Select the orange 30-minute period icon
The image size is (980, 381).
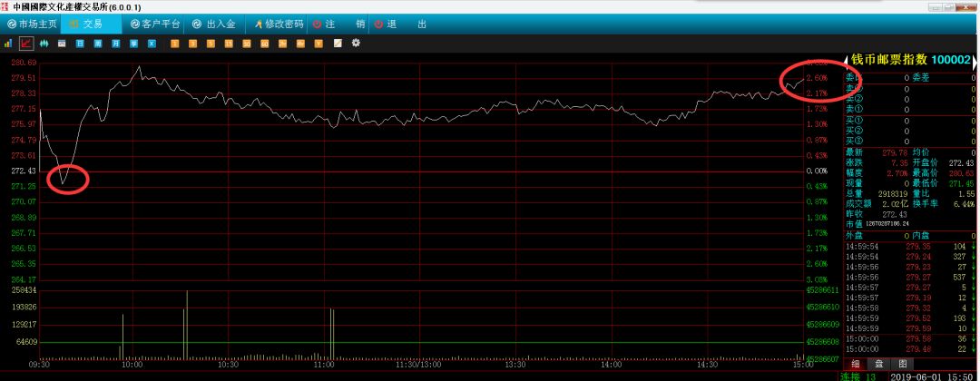click(x=247, y=44)
